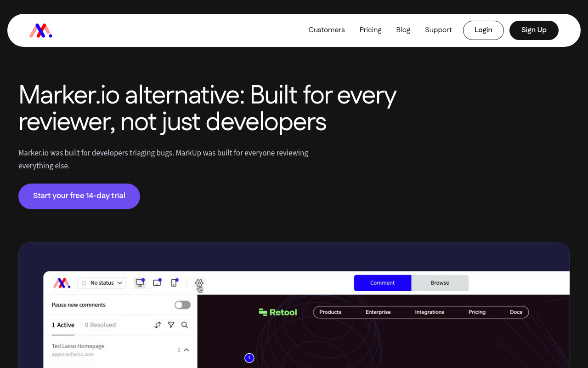Select the Browse mode tab
The image size is (588, 368).
(x=440, y=283)
